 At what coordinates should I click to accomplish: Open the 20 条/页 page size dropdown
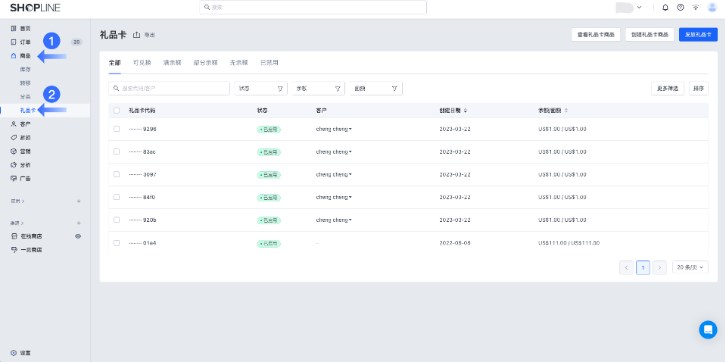(690, 267)
